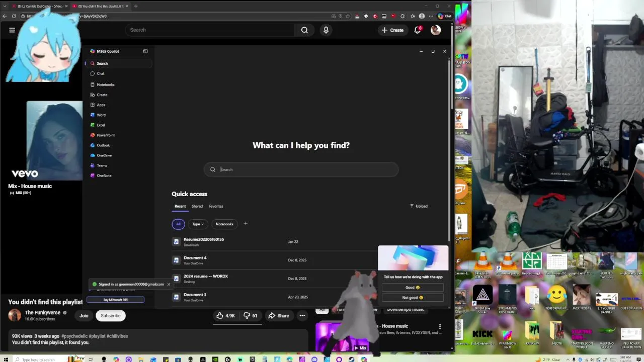Image resolution: width=644 pixels, height=362 pixels.
Task: Rate the app as Good
Action: click(x=413, y=288)
